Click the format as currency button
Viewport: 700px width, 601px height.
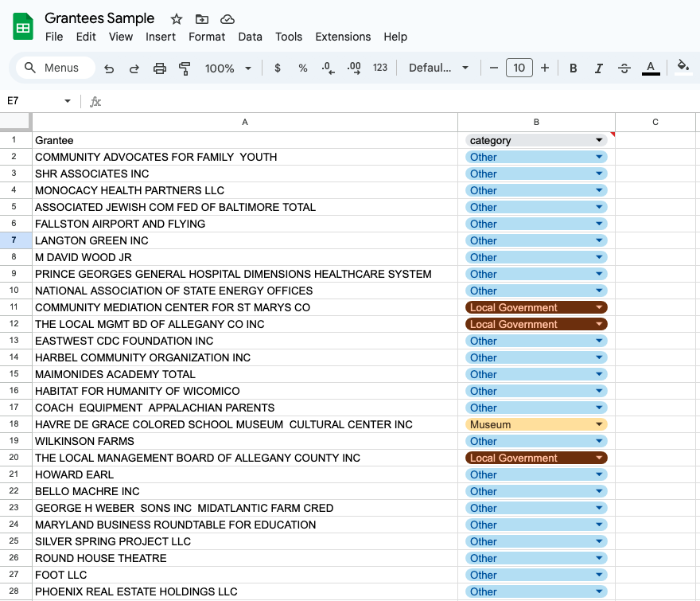(x=278, y=68)
